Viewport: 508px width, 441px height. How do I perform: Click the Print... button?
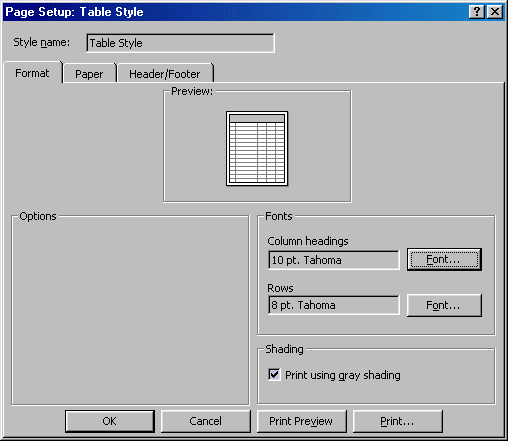(397, 421)
